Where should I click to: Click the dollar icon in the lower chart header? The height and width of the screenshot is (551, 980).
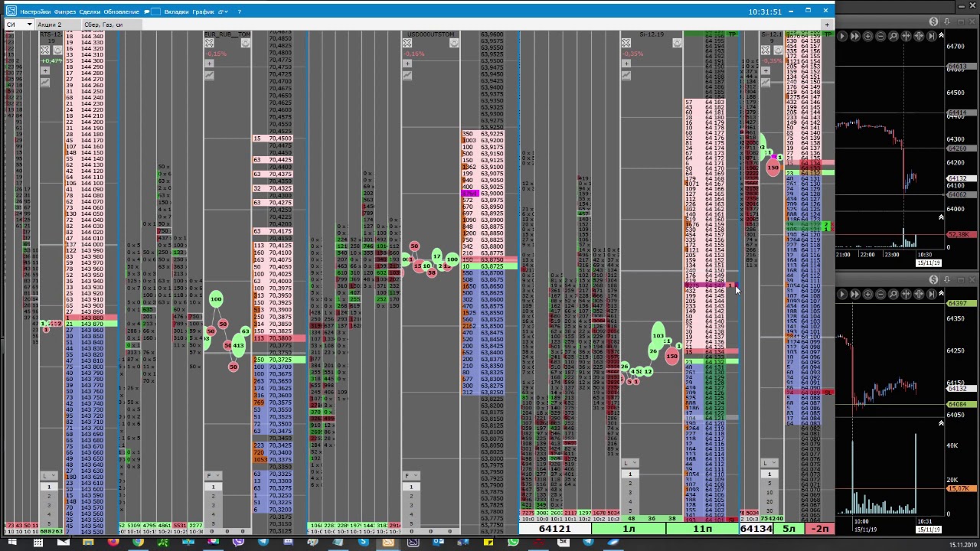click(933, 280)
